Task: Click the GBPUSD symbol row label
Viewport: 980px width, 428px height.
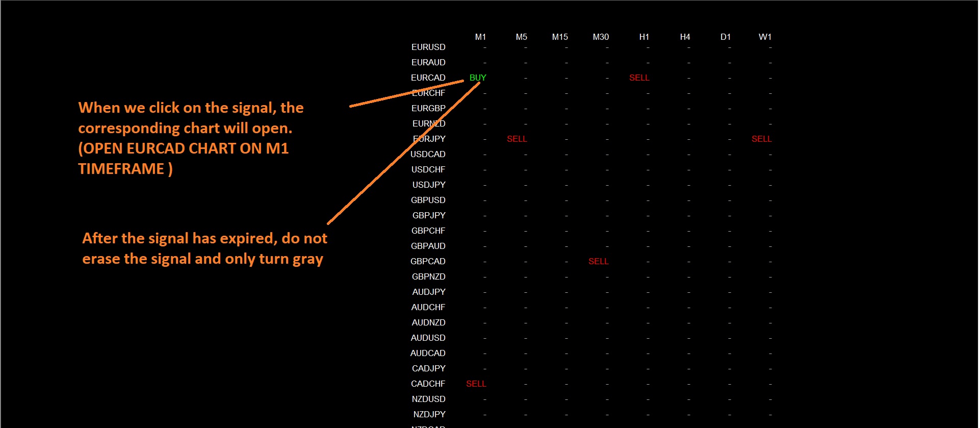Action: (x=428, y=200)
